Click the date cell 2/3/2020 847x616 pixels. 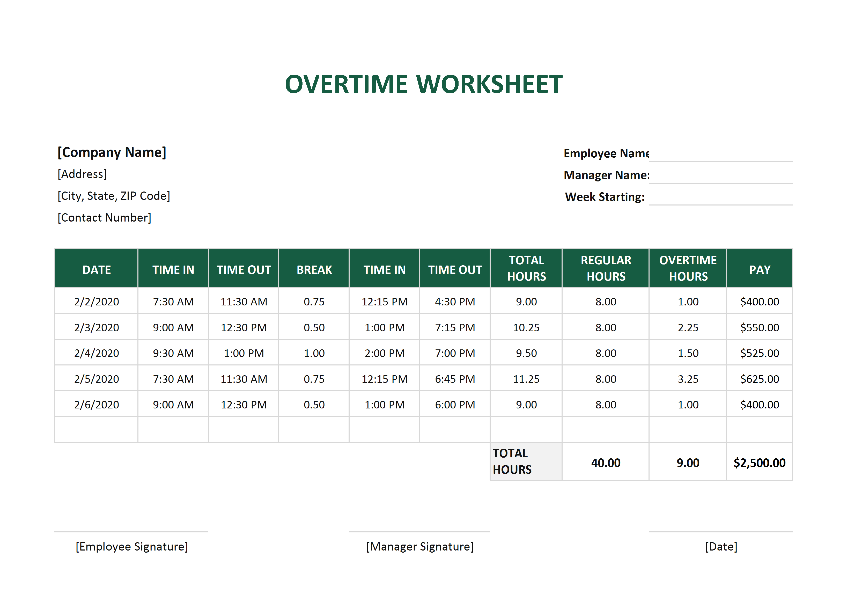96,327
